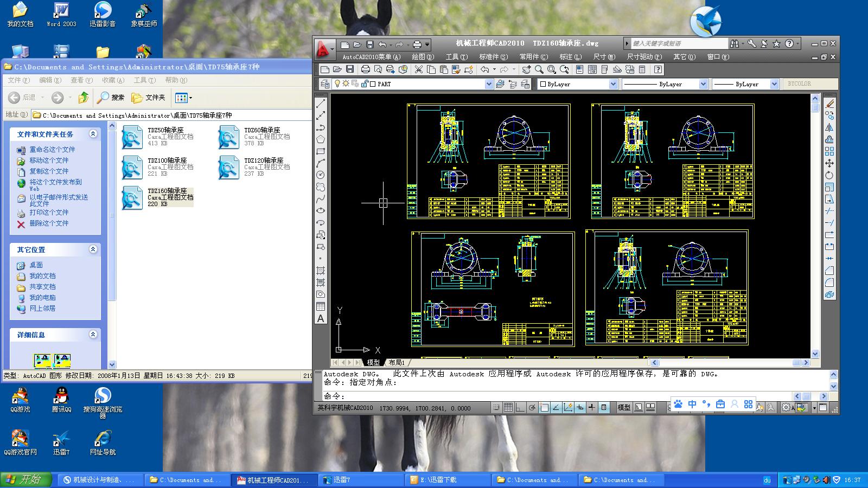Click the Explorer address path field
The height and width of the screenshot is (488, 868).
coord(171,115)
